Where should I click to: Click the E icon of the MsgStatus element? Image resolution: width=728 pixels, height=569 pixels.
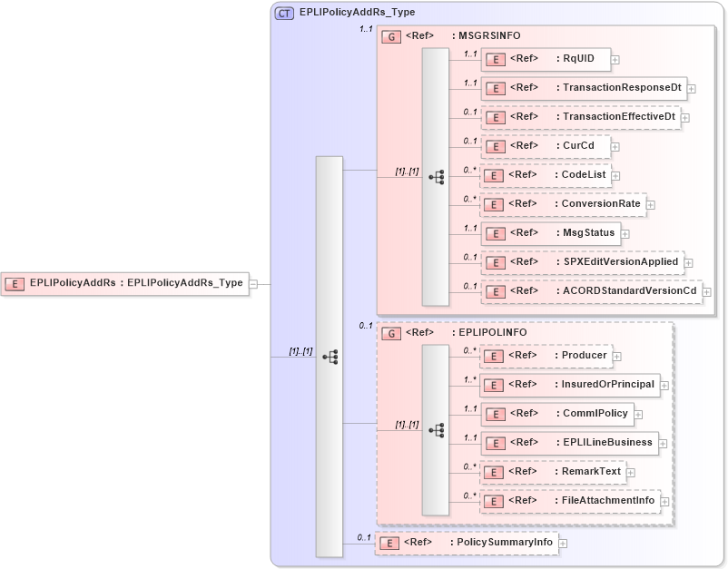tap(495, 233)
